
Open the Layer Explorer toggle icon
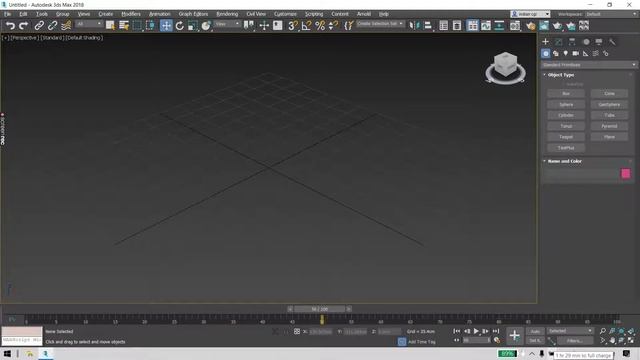(457, 26)
